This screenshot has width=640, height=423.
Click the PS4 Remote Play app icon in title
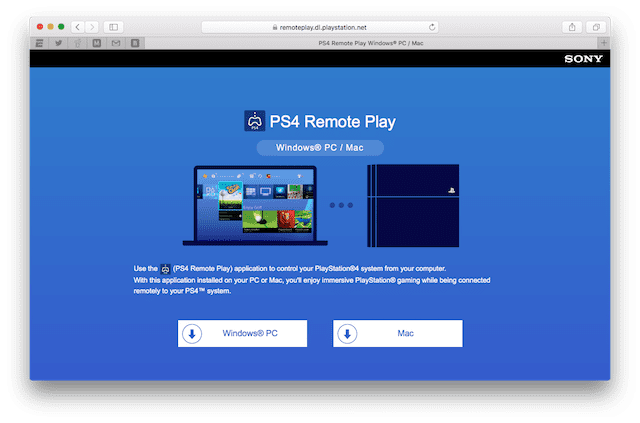[255, 122]
